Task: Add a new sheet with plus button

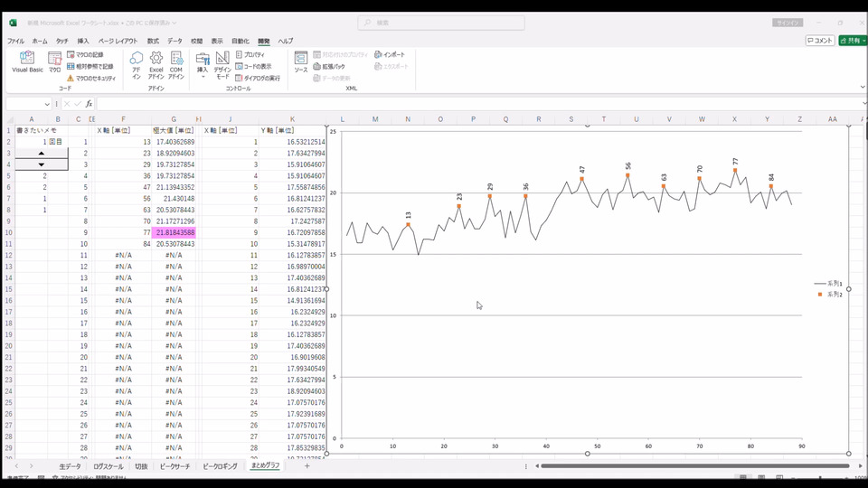Action: (x=307, y=466)
